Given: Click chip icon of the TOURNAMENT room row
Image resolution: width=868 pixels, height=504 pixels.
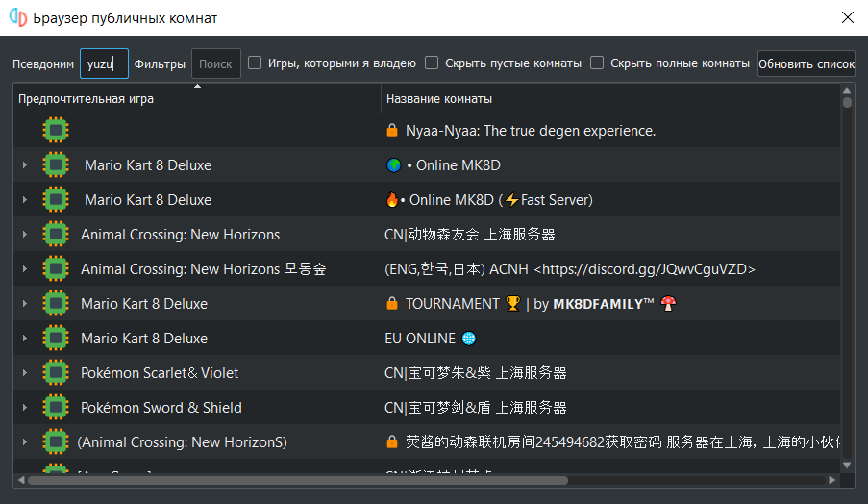Looking at the screenshot, I should coord(56,304).
